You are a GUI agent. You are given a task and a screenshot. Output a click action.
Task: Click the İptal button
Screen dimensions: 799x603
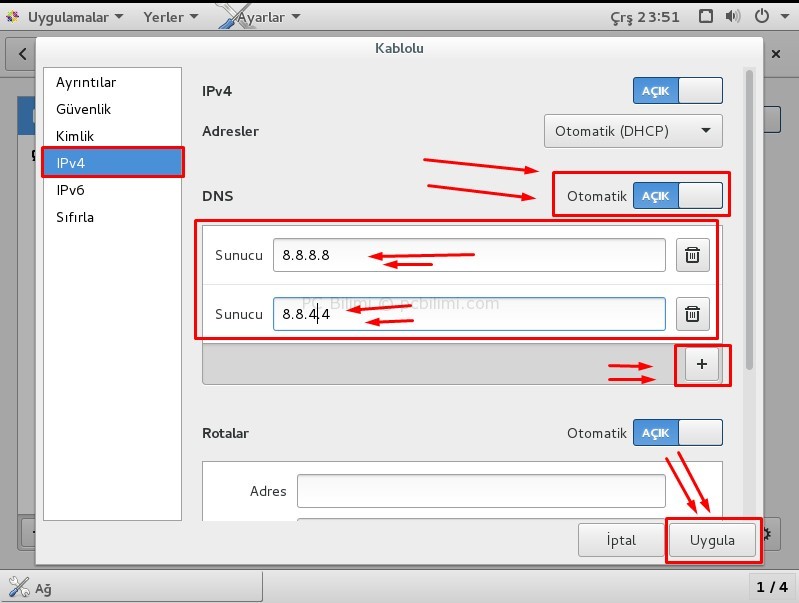pos(621,540)
